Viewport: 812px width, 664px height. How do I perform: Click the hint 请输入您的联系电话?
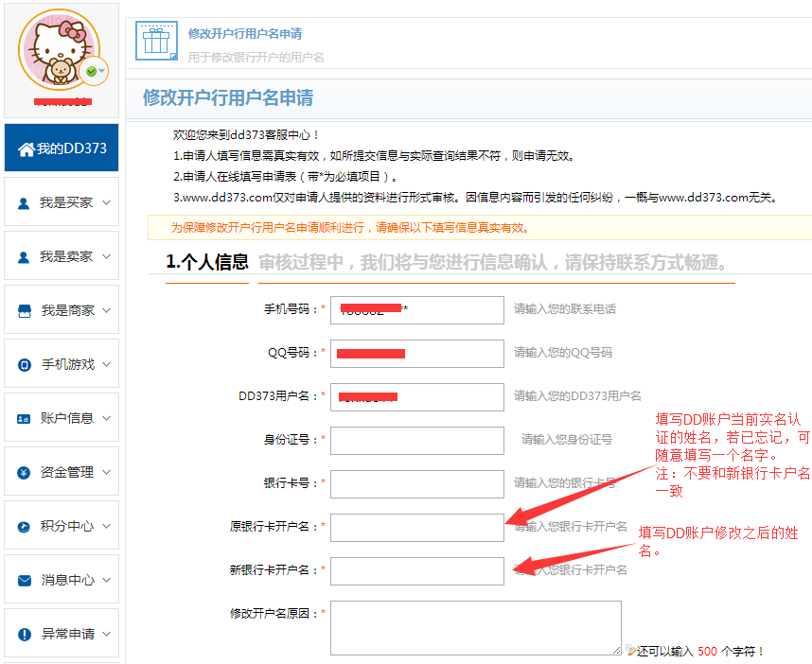(x=564, y=309)
